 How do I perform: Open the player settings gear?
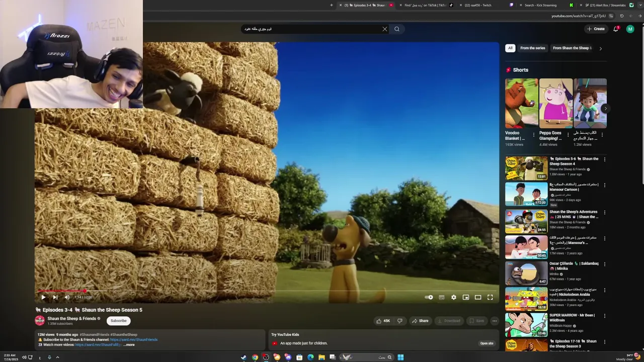coord(453,297)
